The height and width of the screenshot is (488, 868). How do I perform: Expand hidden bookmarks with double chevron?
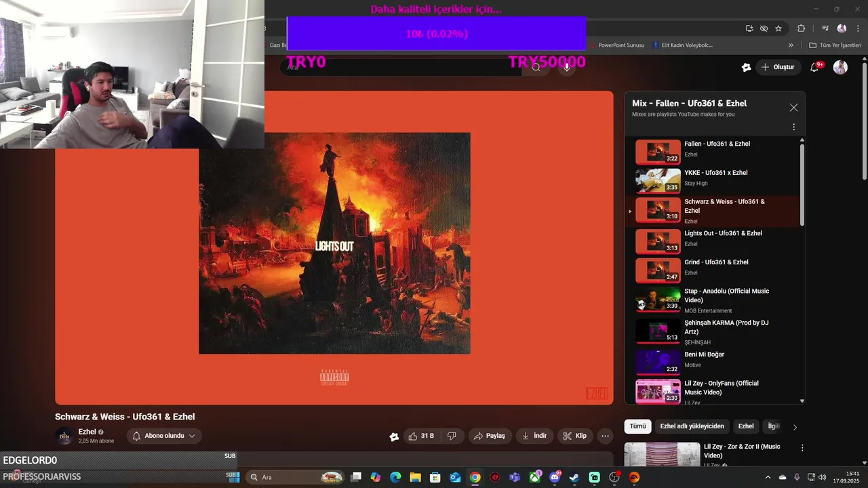pyautogui.click(x=791, y=45)
